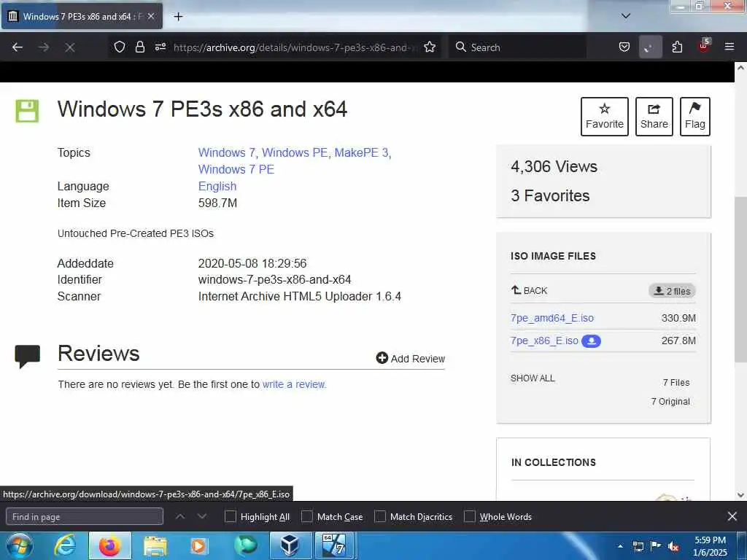Download all 2 files
Image resolution: width=747 pixels, height=560 pixels.
click(x=672, y=291)
